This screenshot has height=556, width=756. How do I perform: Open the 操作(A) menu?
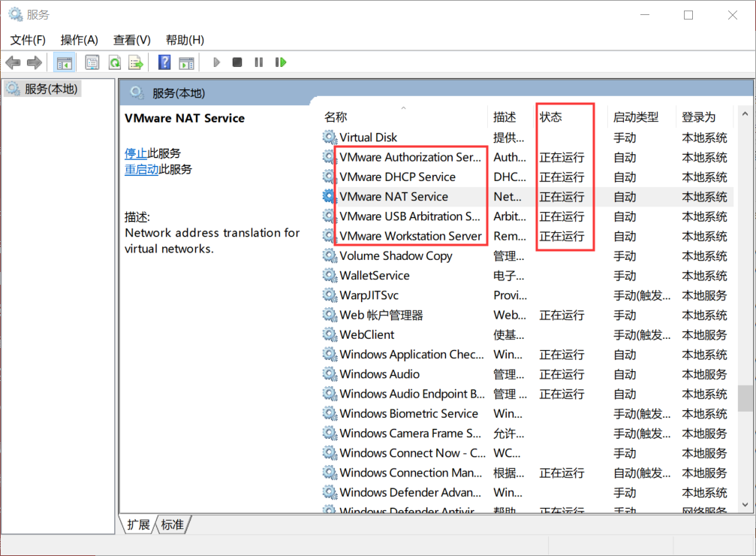tap(79, 40)
